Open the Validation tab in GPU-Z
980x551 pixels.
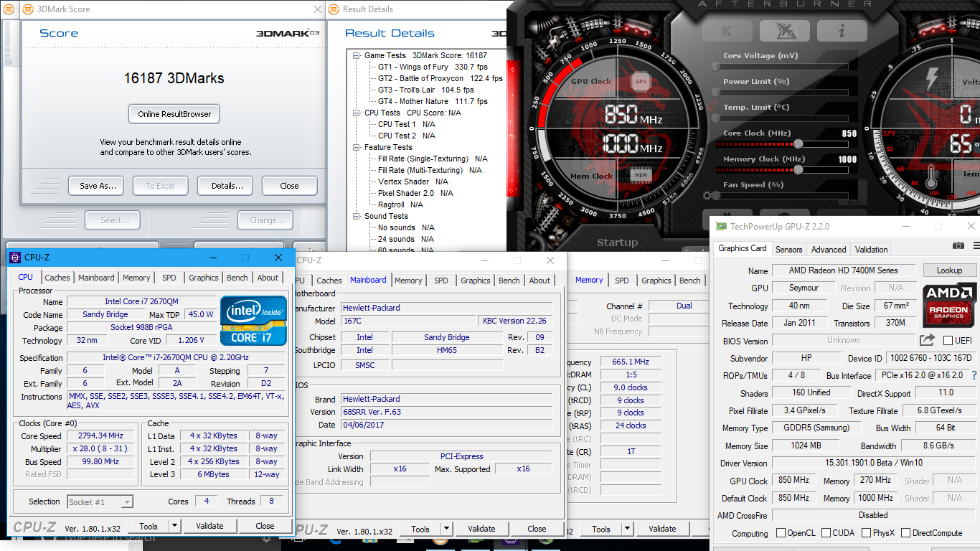tap(872, 249)
